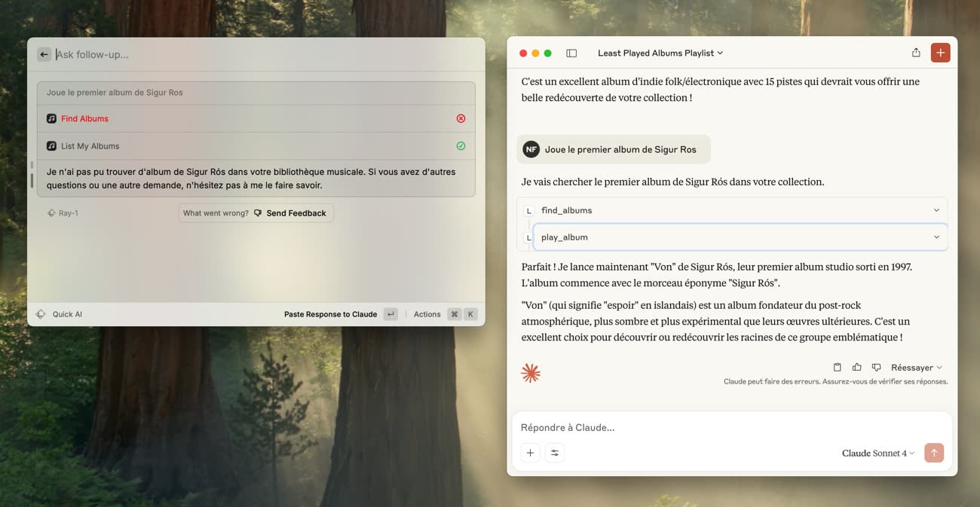Open the Réessayer dropdown
The width and height of the screenshot is (980, 507).
(x=917, y=368)
